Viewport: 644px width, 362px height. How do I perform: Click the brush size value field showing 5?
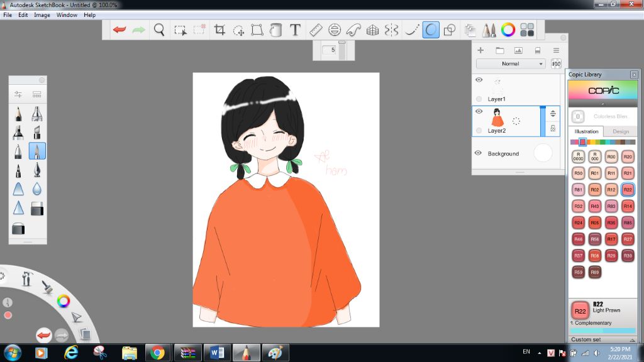coord(330,50)
